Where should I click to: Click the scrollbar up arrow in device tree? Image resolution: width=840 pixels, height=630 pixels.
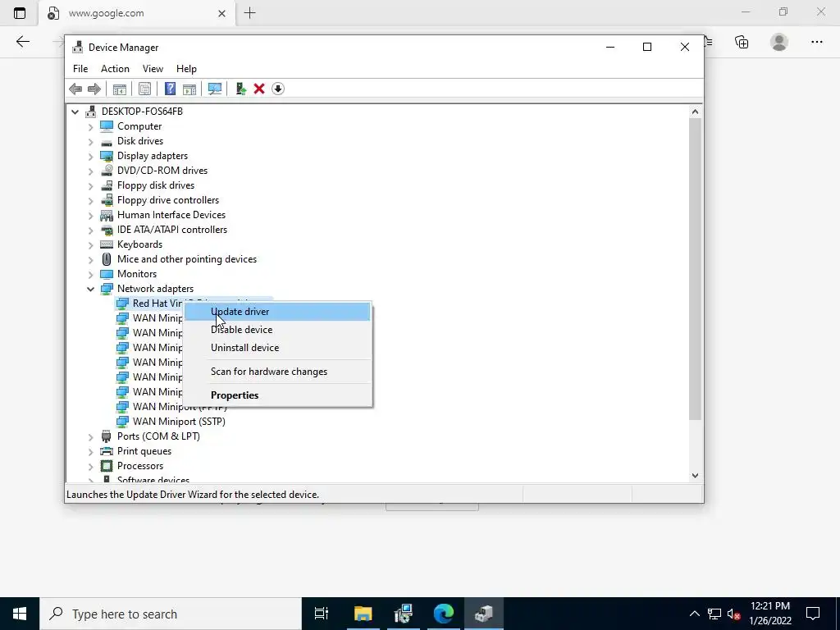pos(695,112)
